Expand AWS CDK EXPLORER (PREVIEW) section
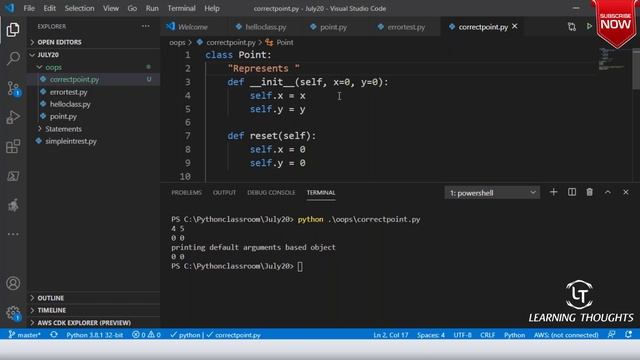Screen dimensions: 640x360 click(x=93, y=322)
